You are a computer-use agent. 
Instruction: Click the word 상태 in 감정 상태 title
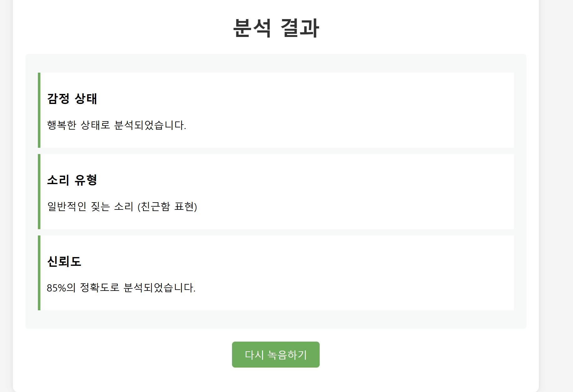[x=86, y=99]
